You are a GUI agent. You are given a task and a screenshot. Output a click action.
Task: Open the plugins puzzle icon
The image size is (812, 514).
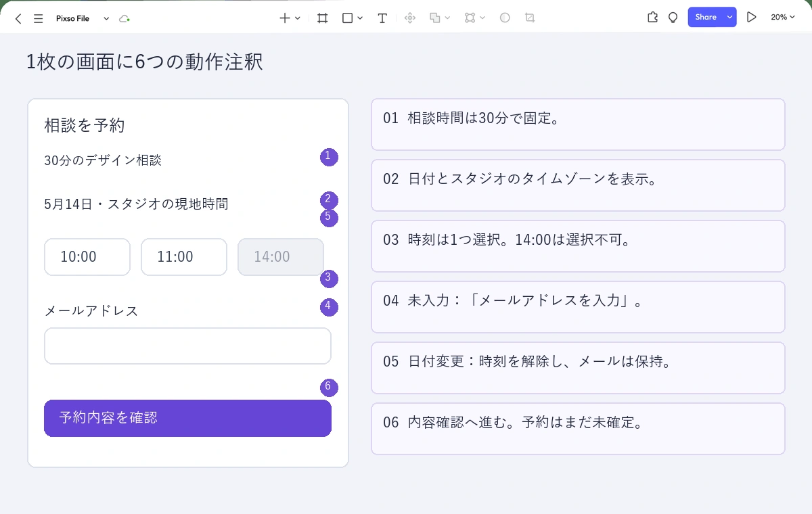tap(652, 18)
